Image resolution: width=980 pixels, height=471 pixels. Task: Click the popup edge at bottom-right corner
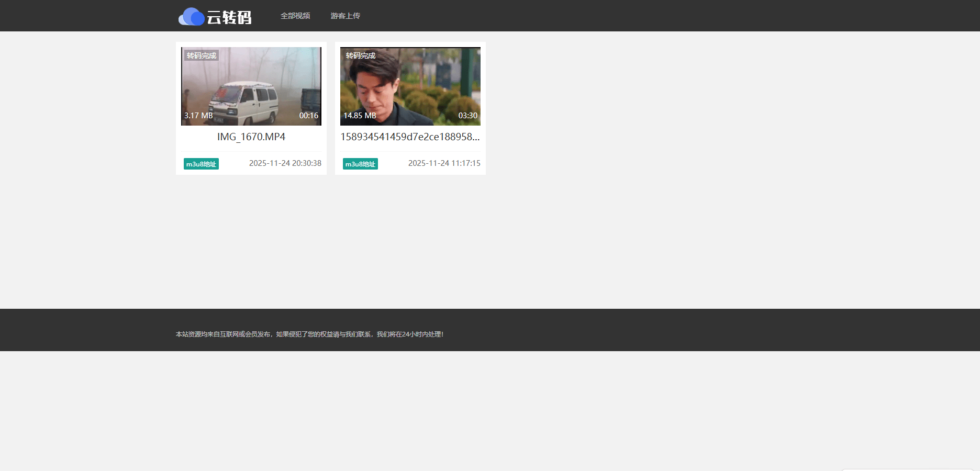point(907,469)
